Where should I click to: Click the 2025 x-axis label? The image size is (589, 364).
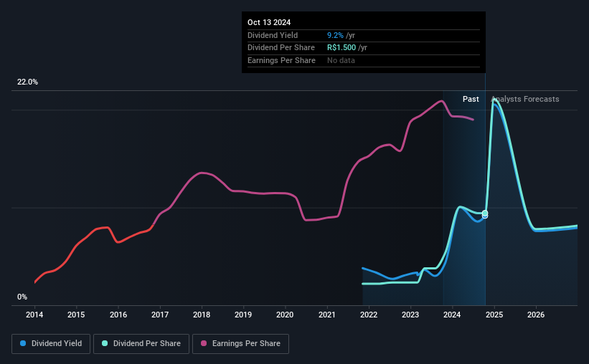coord(494,315)
